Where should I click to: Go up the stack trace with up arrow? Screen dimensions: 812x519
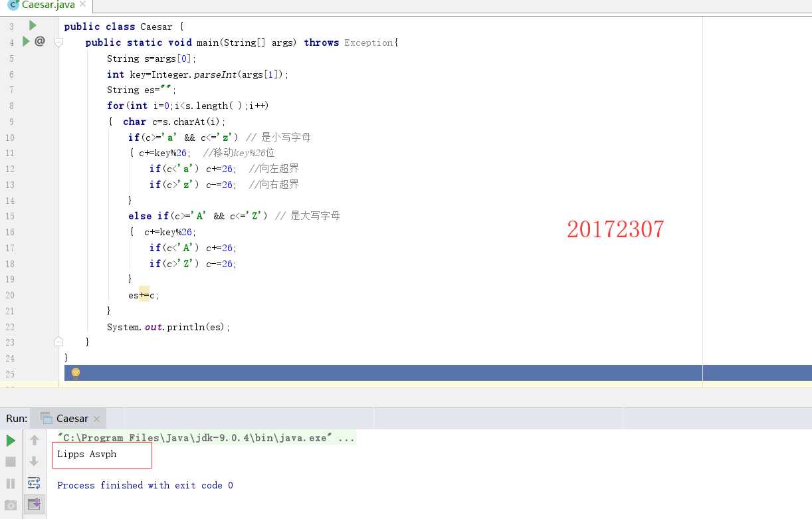[x=35, y=440]
